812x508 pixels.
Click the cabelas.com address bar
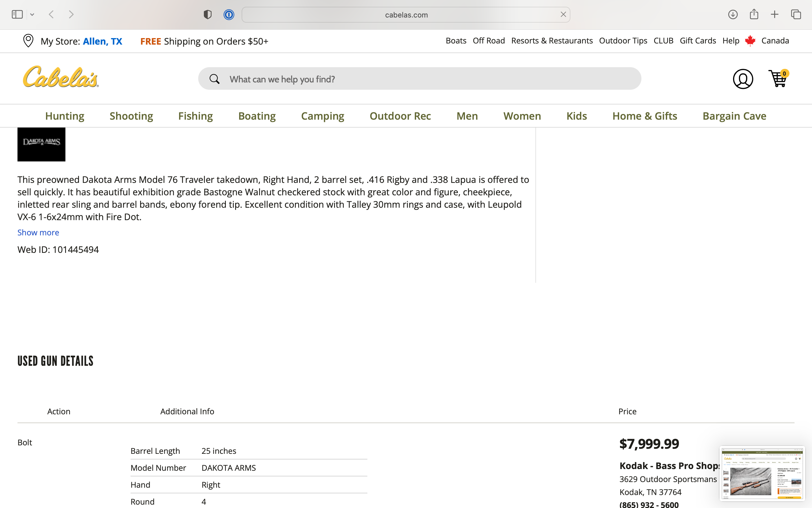coord(406,15)
